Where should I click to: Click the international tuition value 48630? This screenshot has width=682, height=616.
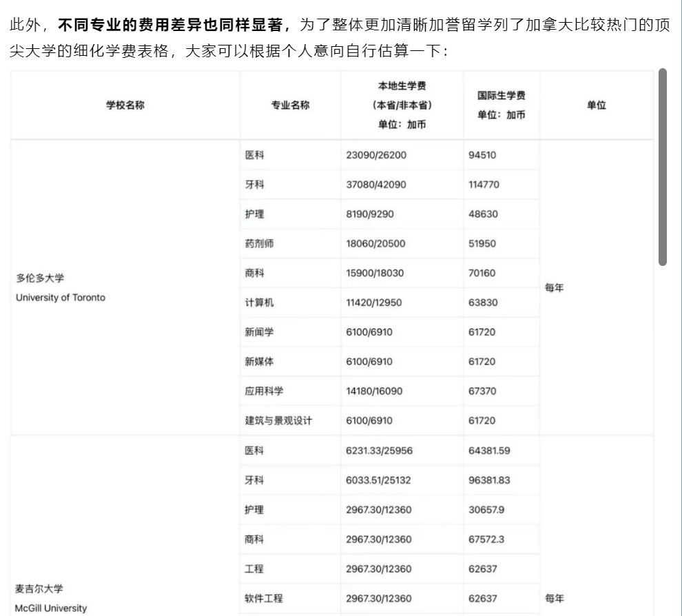pos(483,214)
